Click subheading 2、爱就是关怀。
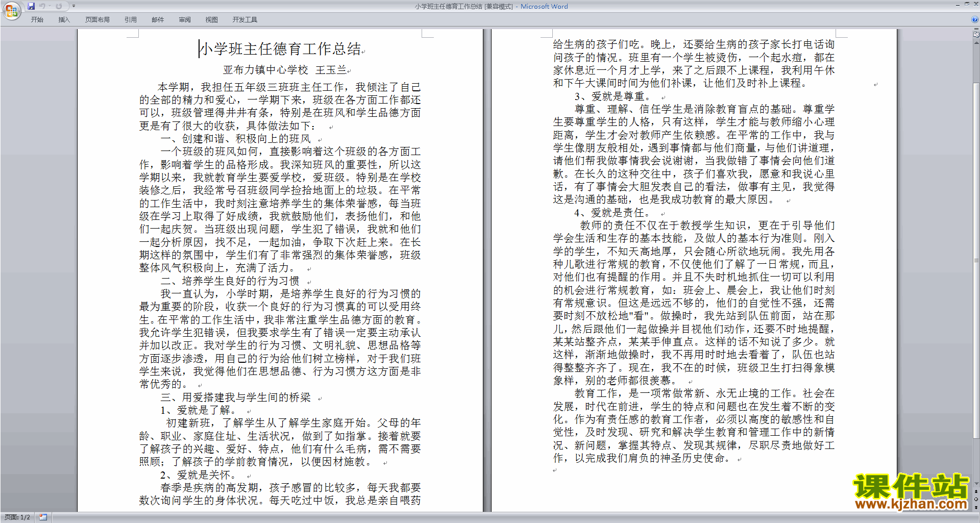980x523 pixels. point(198,475)
